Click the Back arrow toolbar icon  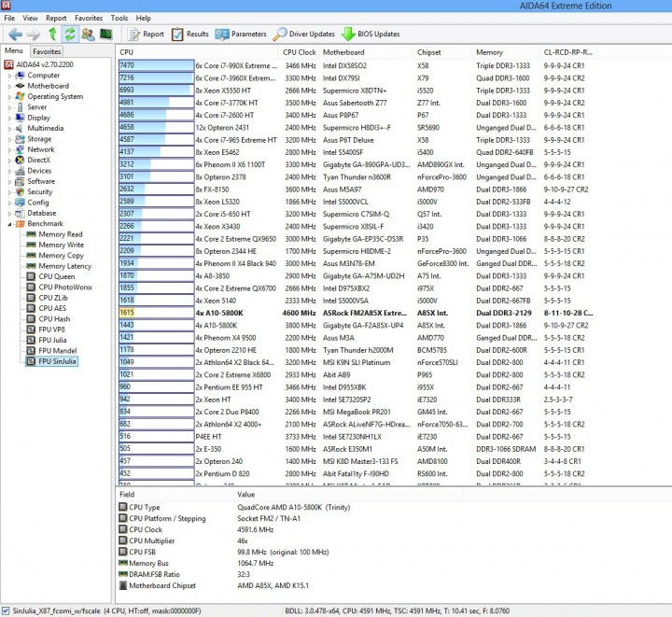[x=15, y=35]
